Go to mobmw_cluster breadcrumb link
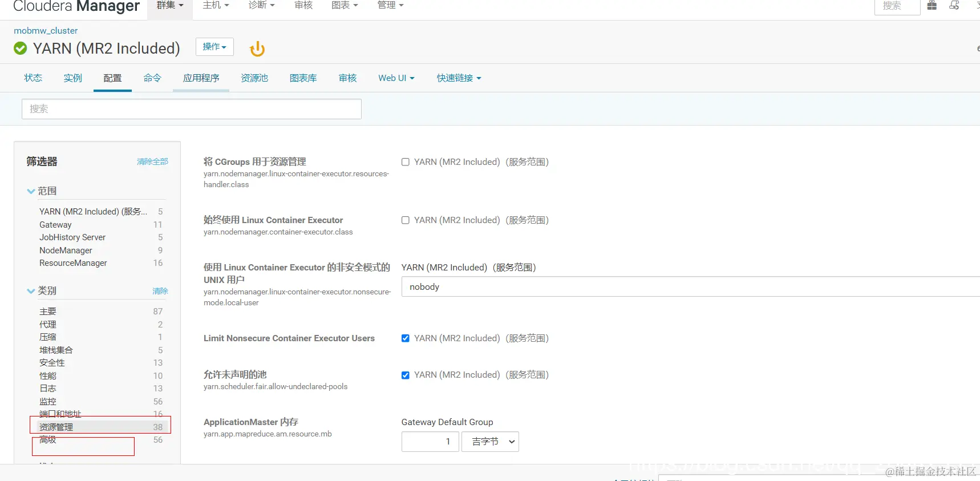Screen dimensions: 980x481 coord(46,31)
